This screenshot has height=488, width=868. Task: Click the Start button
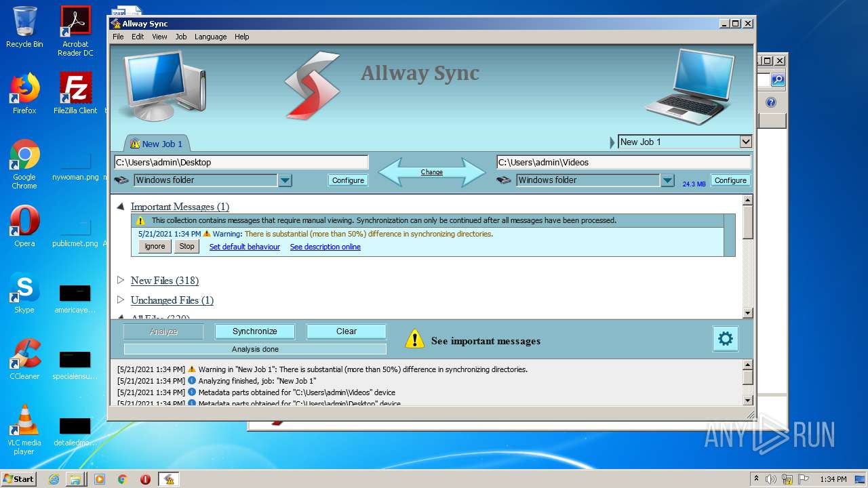click(18, 479)
